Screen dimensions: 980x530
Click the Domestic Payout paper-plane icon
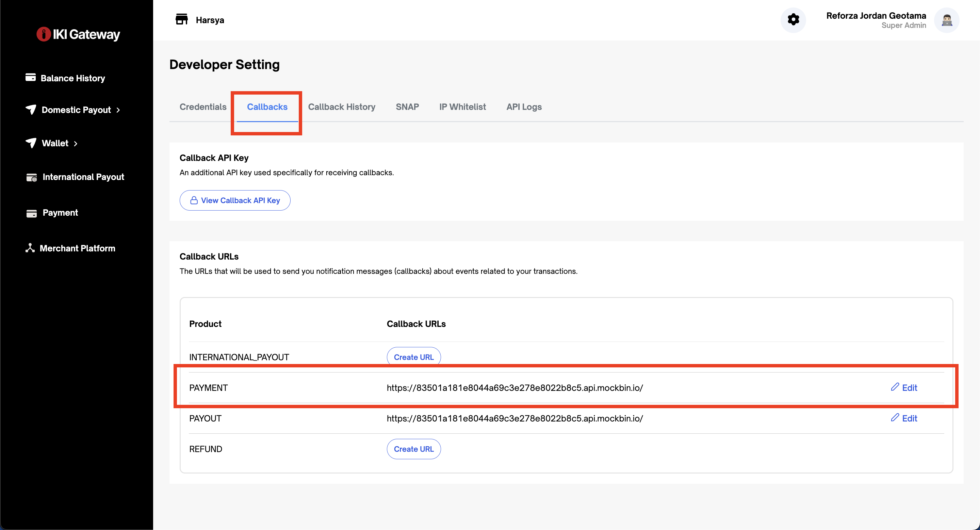[31, 110]
